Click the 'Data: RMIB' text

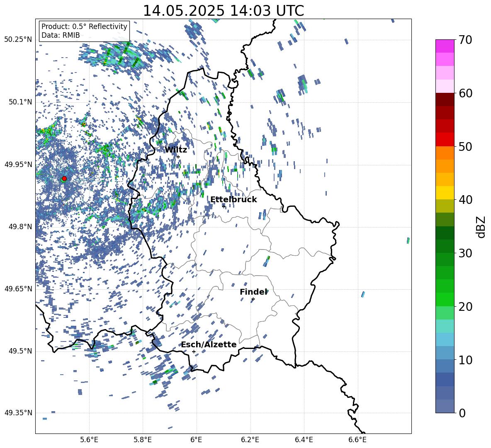click(61, 35)
